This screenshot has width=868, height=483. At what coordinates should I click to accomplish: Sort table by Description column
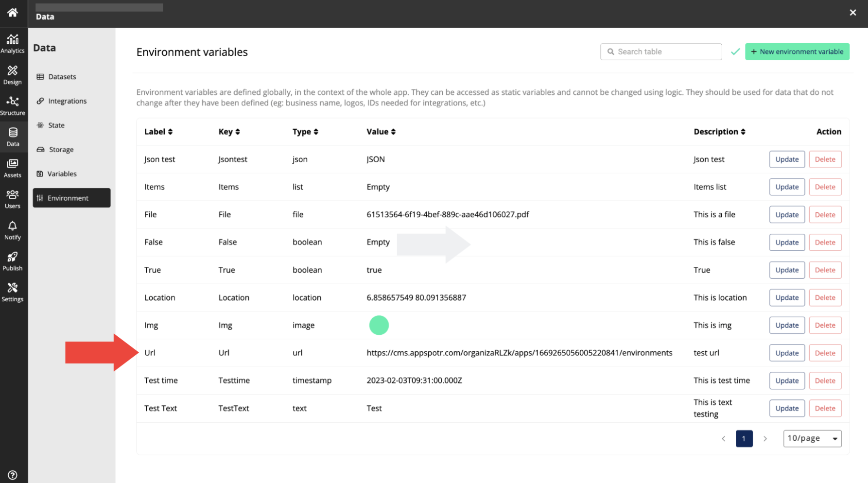719,132
